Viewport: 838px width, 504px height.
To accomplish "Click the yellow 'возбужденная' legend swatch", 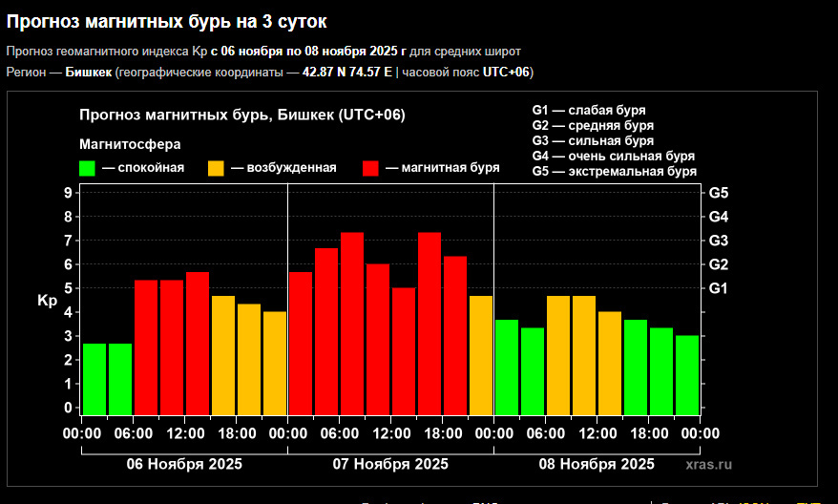I will pyautogui.click(x=217, y=168).
